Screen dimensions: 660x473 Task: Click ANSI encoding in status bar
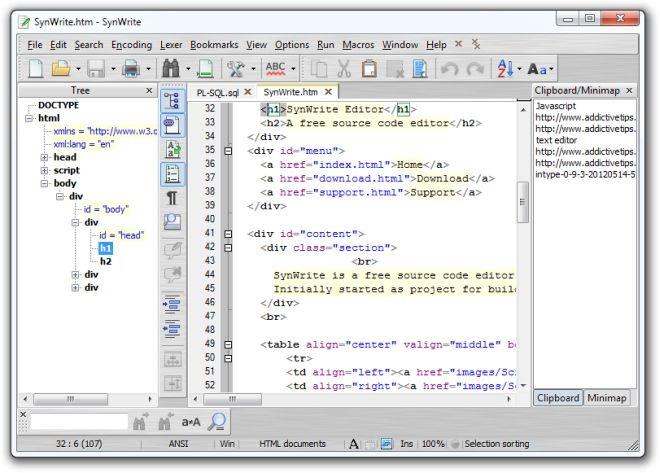[x=178, y=444]
